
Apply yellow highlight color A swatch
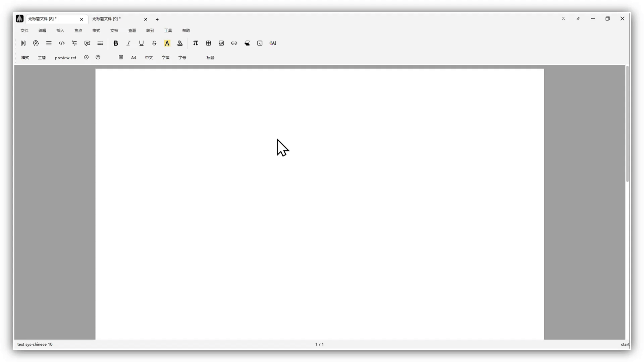point(167,43)
